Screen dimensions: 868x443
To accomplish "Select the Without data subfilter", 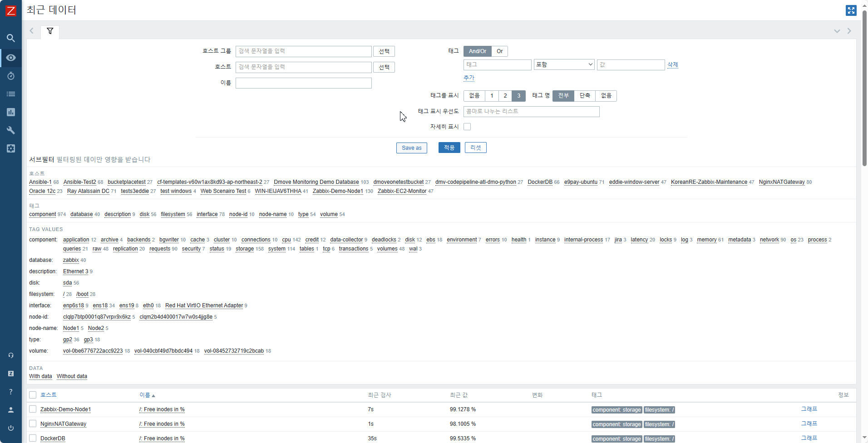I will (x=72, y=376).
